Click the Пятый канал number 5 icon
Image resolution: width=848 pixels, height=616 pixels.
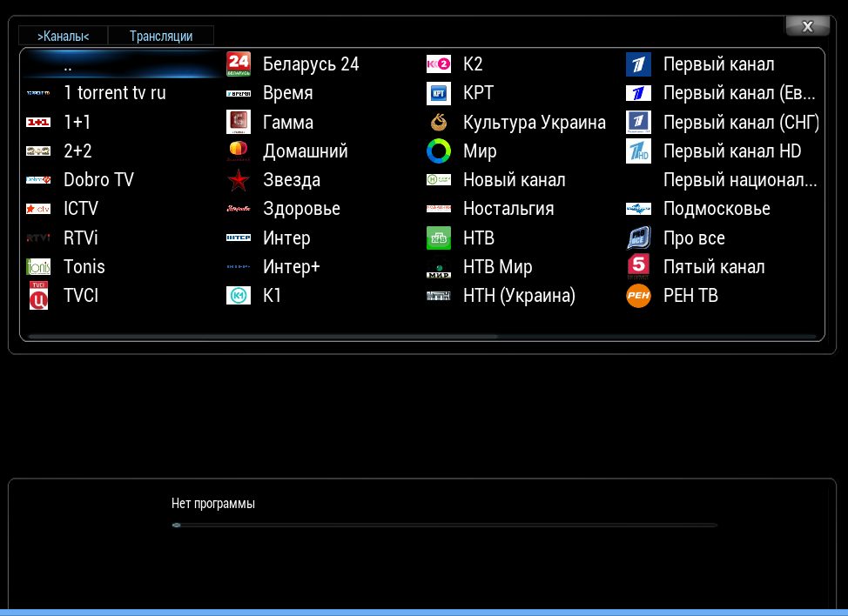(x=638, y=266)
